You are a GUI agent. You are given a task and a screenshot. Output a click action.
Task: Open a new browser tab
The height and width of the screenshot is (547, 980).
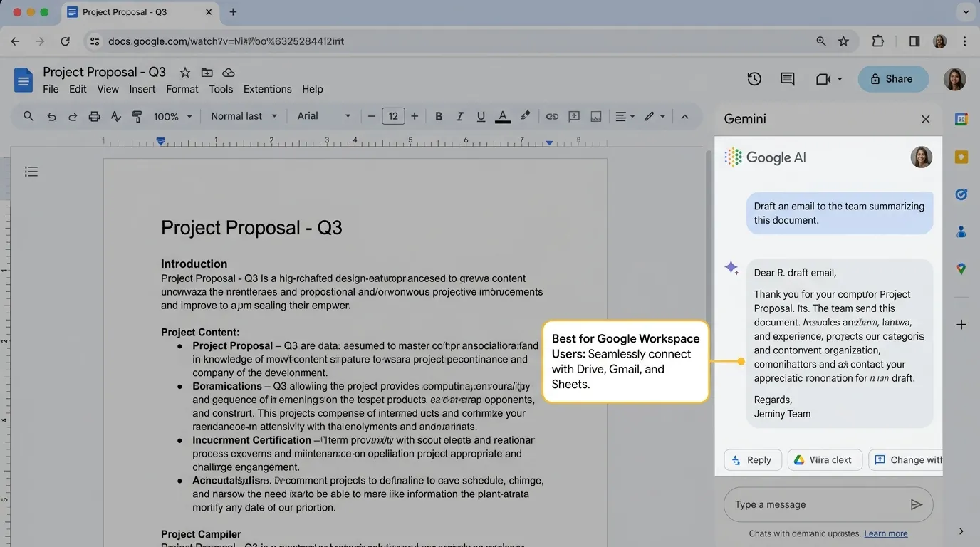pos(233,12)
